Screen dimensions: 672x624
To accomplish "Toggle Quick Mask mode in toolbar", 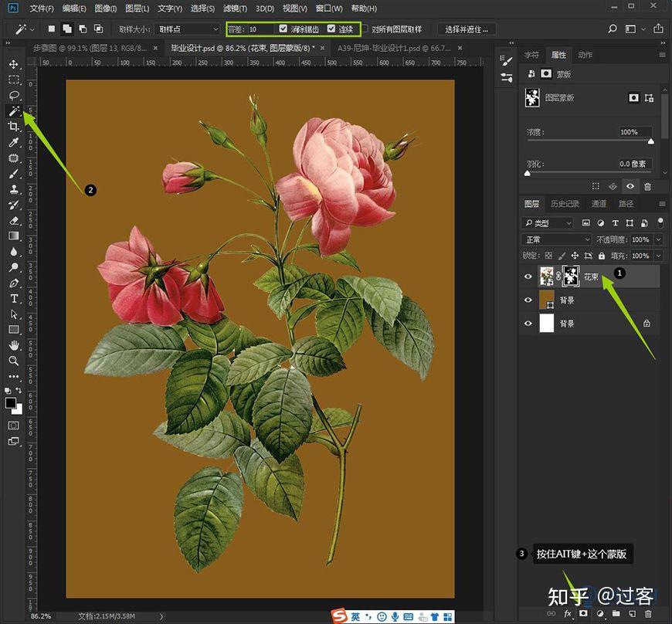I will click(13, 426).
